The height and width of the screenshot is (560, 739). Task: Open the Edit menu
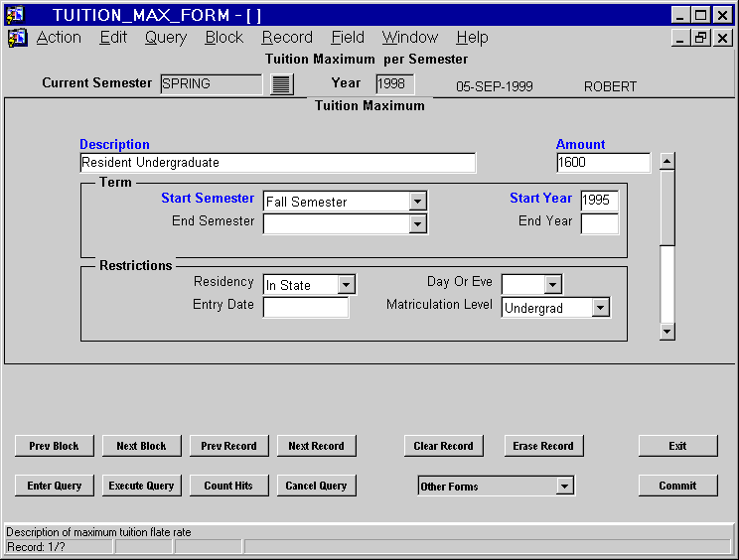click(x=113, y=37)
